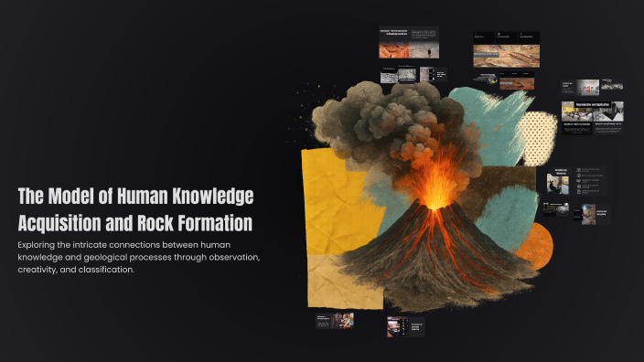This screenshot has width=644, height=362.
Task: Open the slide with the wide layered rock photo
Action: tap(507, 49)
